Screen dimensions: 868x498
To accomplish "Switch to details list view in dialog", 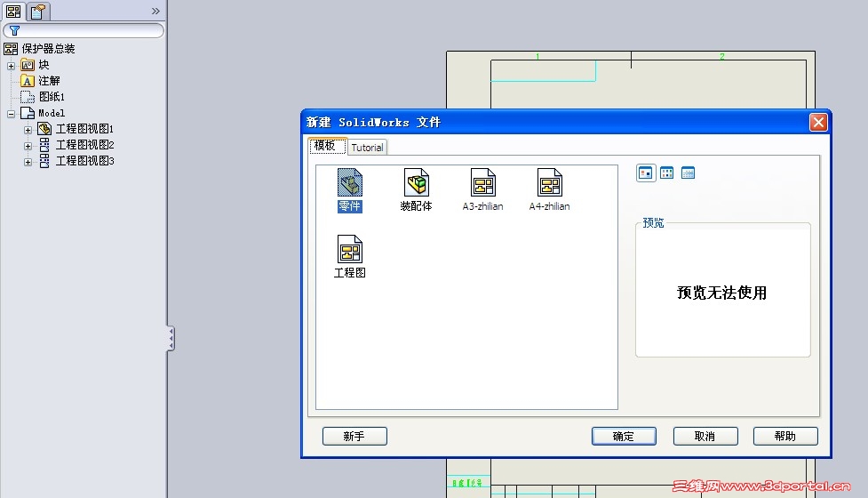I will coord(688,173).
